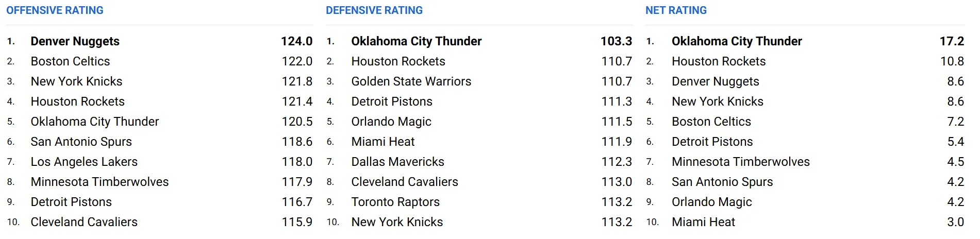The image size is (980, 239).
Task: Open New York Knicks under Offensive Rating
Action: coord(77,81)
